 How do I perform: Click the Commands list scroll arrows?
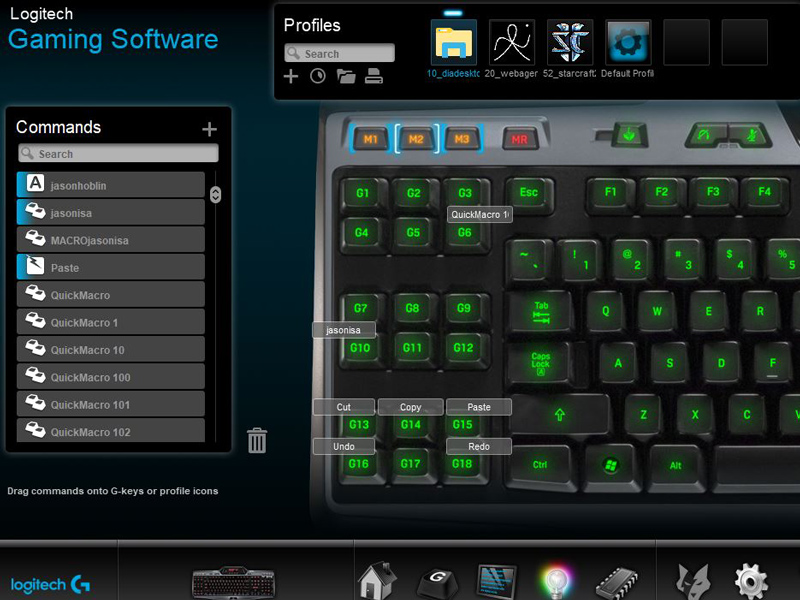click(x=215, y=194)
